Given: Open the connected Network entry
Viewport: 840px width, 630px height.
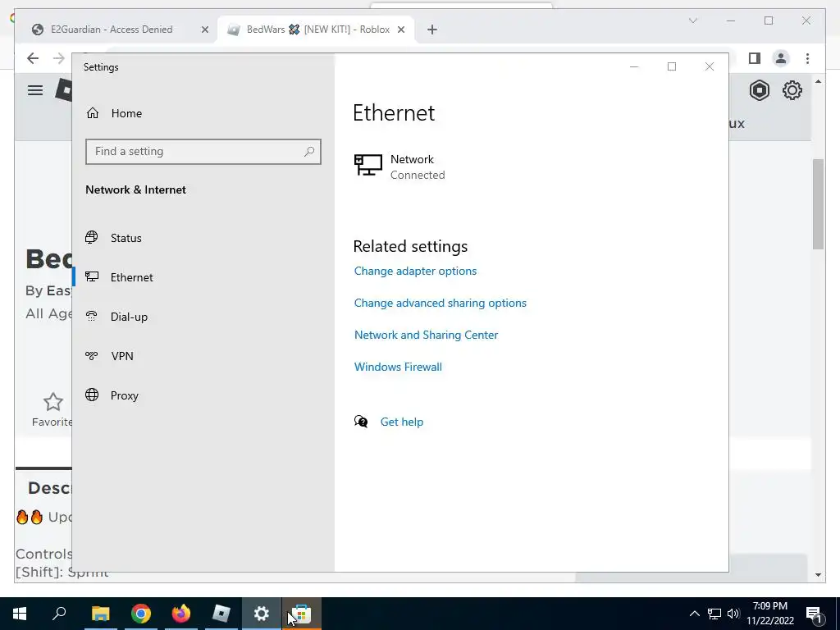Looking at the screenshot, I should pos(400,167).
